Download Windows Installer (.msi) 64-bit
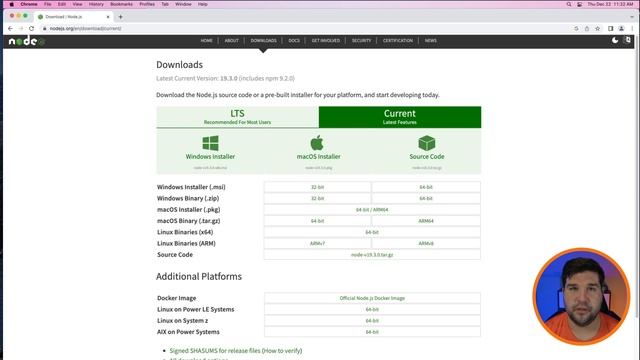 click(426, 187)
